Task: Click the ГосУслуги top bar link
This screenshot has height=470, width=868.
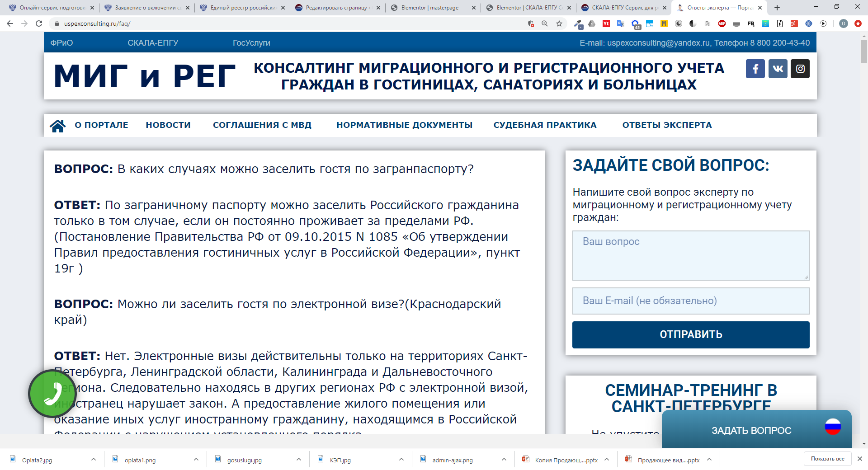Action: [251, 43]
